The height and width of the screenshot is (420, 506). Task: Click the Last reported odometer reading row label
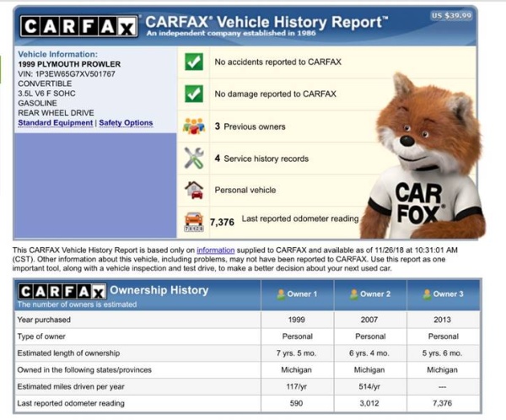click(70, 403)
